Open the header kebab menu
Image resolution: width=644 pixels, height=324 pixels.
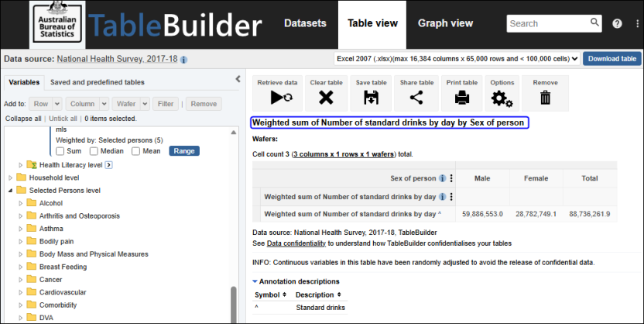tap(637, 24)
